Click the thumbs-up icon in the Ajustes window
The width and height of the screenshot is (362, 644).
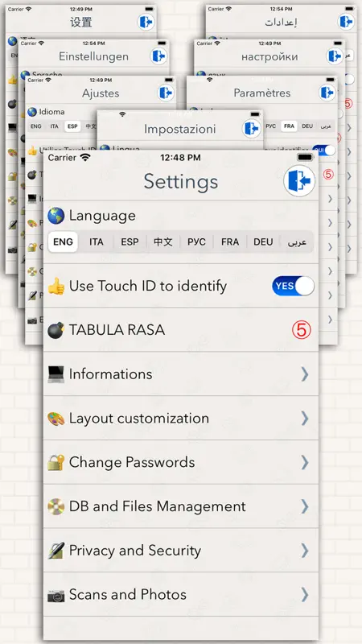[x=32, y=151]
